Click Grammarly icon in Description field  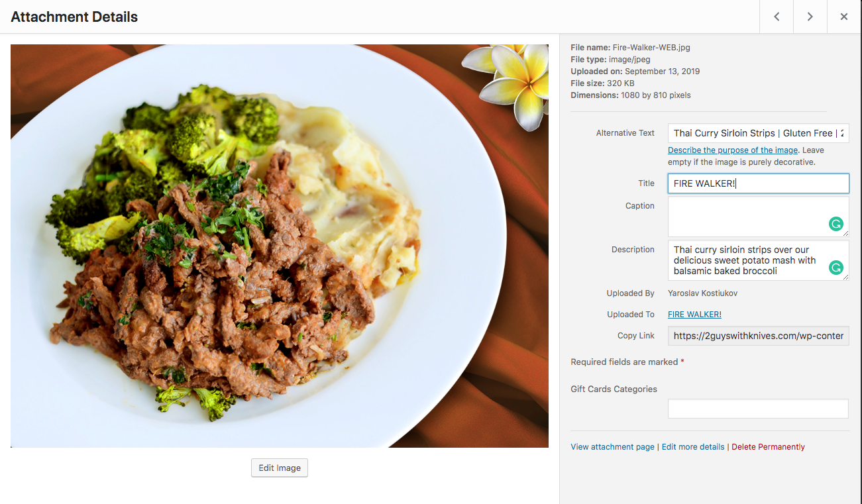(x=836, y=268)
